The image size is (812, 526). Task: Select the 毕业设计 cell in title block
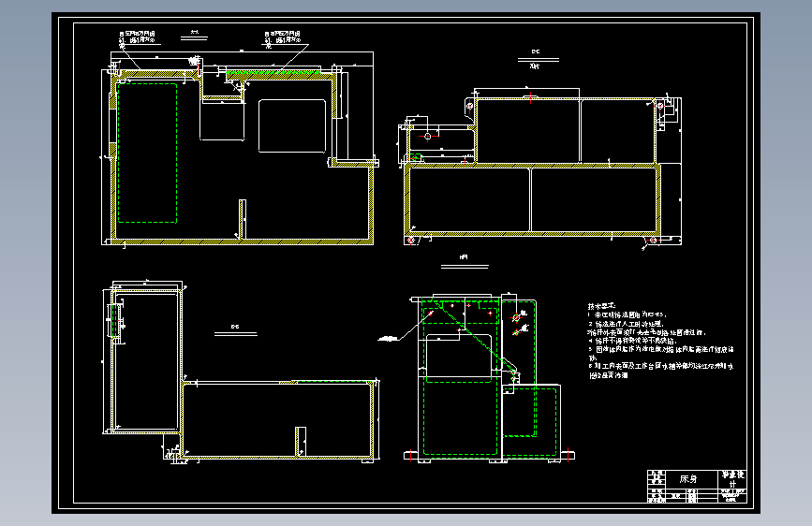(732, 479)
